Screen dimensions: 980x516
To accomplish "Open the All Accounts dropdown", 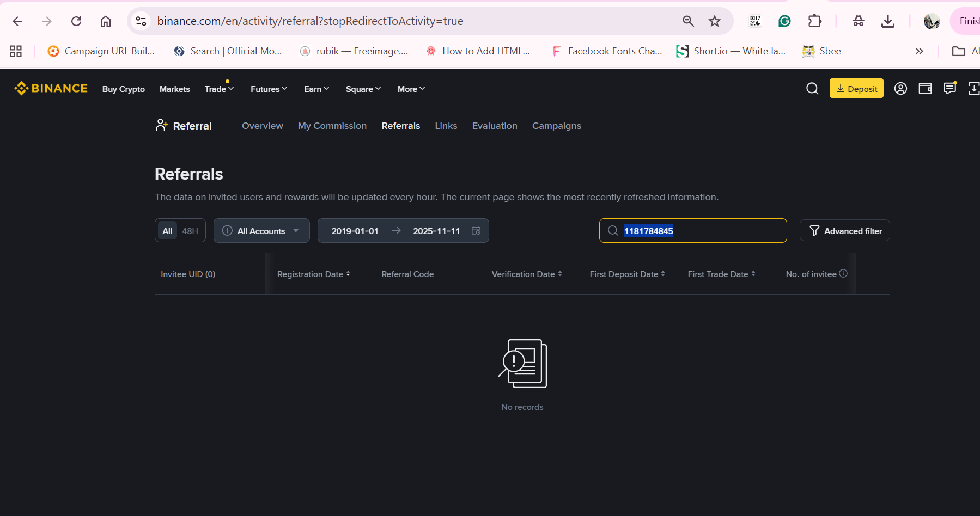I will pyautogui.click(x=261, y=231).
